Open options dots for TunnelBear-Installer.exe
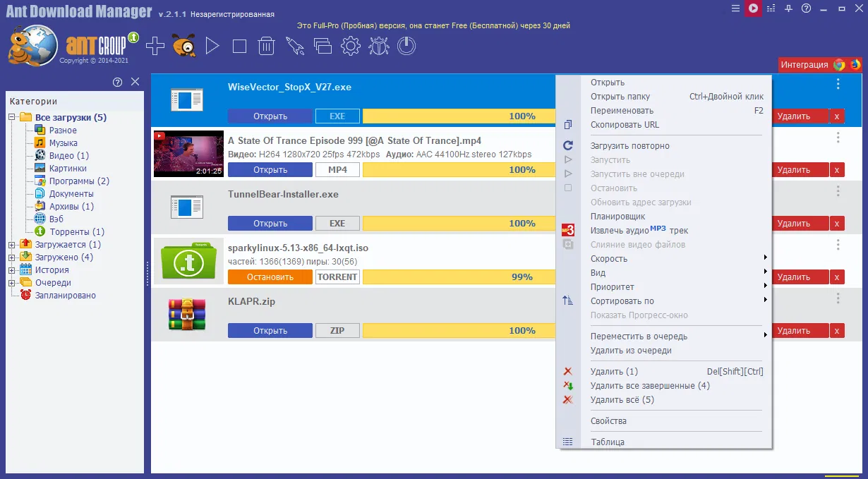The height and width of the screenshot is (479, 868). click(x=838, y=191)
